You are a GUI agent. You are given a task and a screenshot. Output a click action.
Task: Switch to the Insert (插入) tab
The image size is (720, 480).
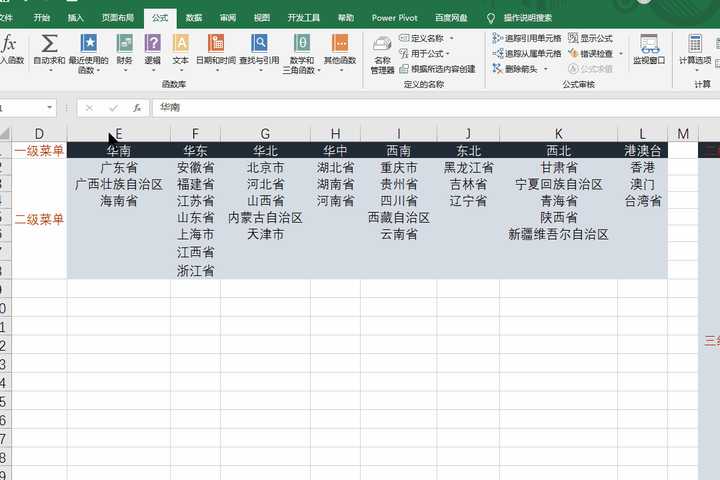[x=76, y=18]
